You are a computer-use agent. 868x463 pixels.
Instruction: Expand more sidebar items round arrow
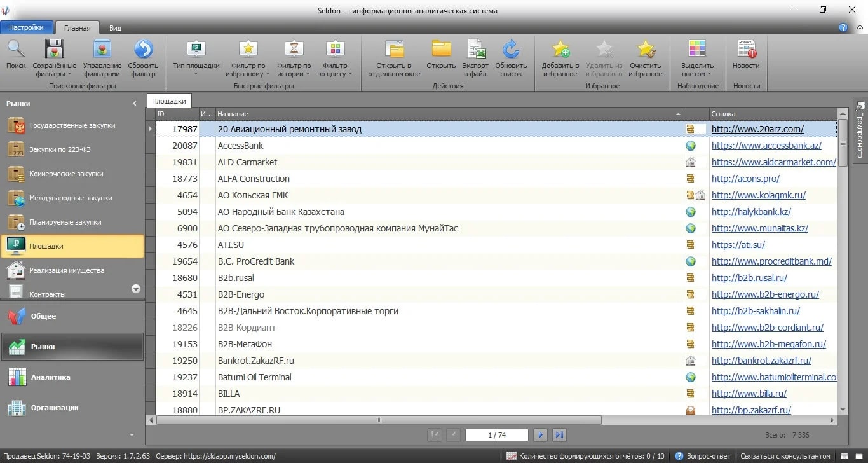click(135, 289)
